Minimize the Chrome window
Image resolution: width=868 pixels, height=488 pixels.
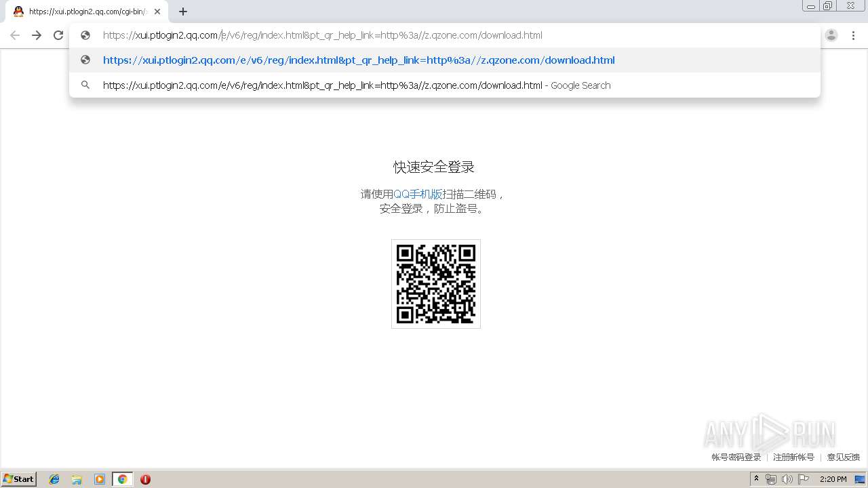pyautogui.click(x=811, y=6)
